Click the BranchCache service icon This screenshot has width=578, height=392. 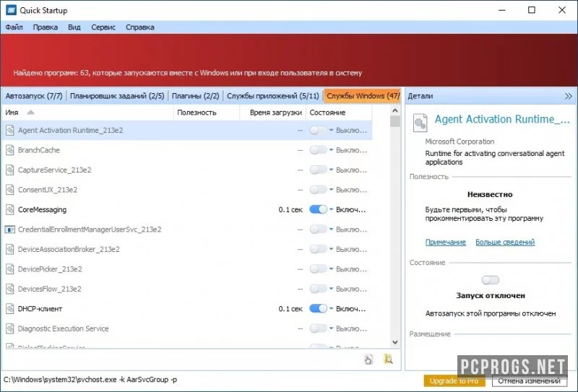[10, 150]
